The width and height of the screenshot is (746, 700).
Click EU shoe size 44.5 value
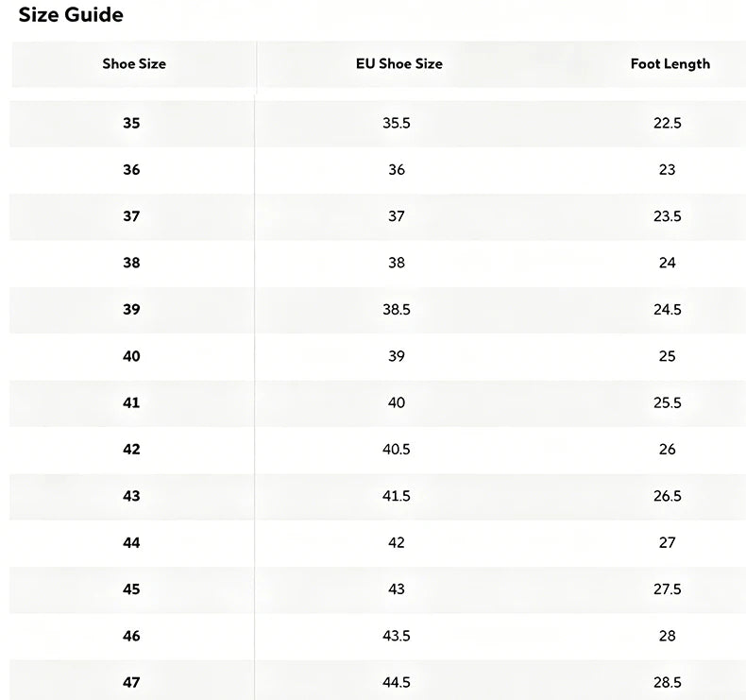(397, 683)
